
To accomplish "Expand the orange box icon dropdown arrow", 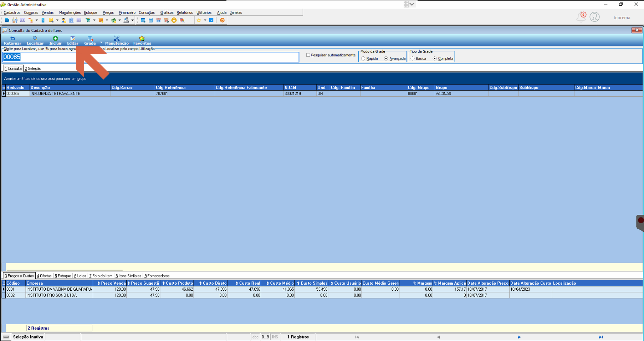I will point(107,20).
